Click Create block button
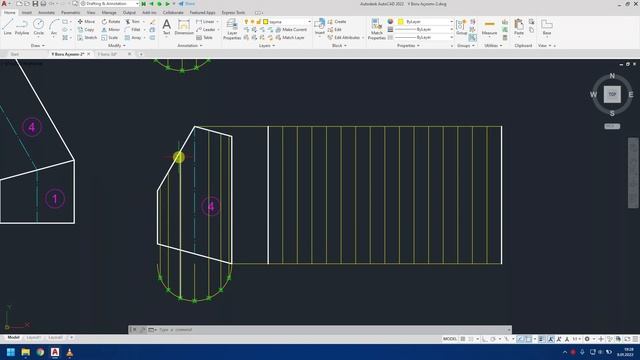 click(337, 22)
